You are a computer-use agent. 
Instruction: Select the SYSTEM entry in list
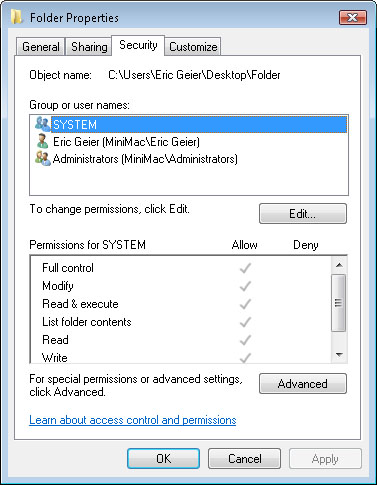click(x=199, y=124)
